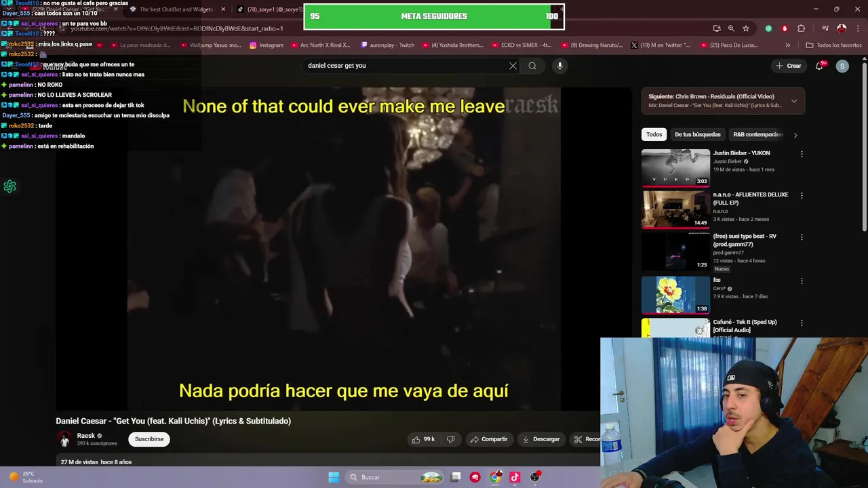Open the YouTube account avatar menu
The image size is (868, 488).
[842, 66]
